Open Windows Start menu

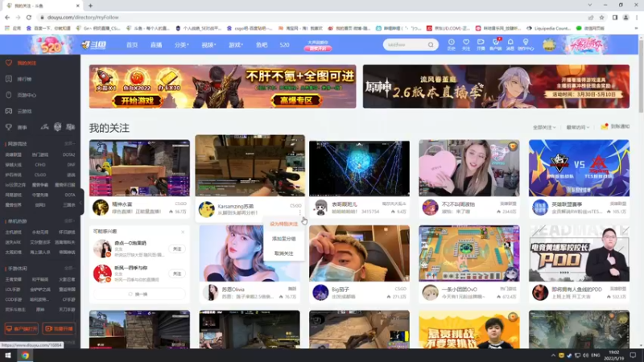click(x=8, y=356)
